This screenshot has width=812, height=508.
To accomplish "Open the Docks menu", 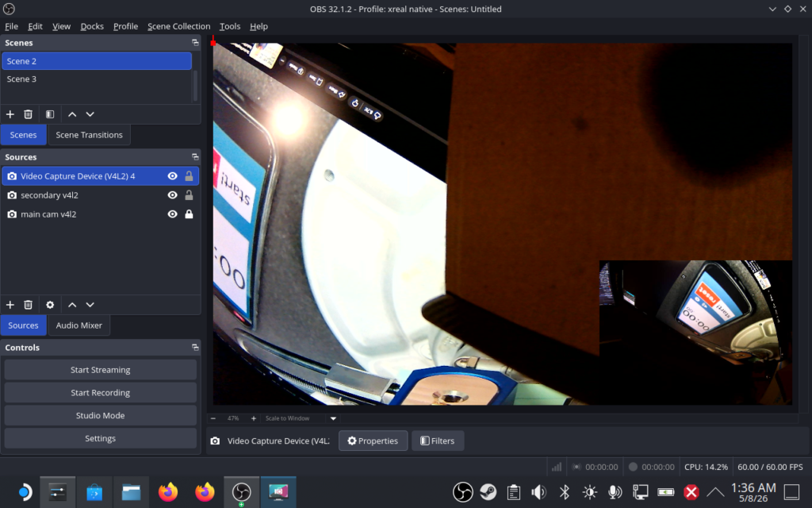I will click(92, 26).
